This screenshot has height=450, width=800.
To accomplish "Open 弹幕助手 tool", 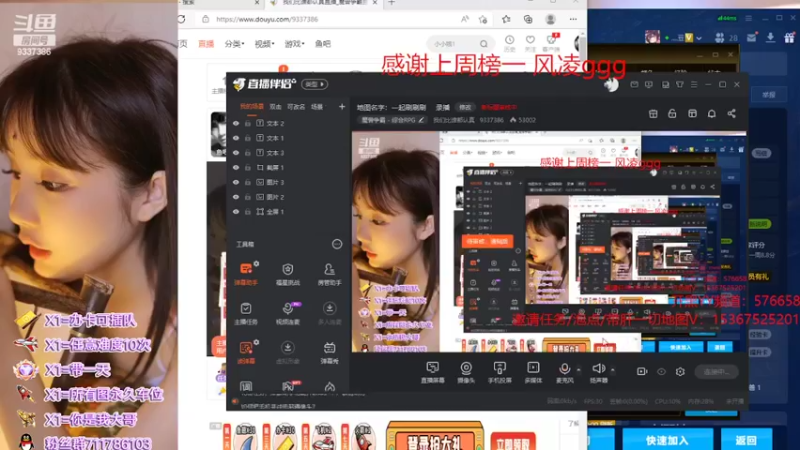I will pos(246,273).
